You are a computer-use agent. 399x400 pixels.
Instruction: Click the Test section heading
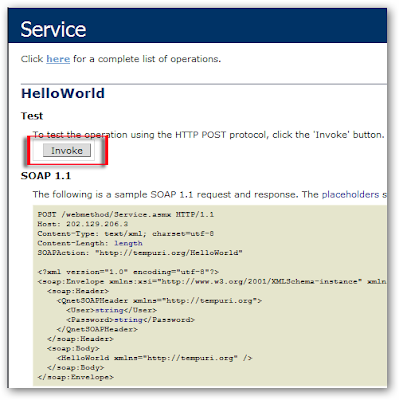coord(32,116)
